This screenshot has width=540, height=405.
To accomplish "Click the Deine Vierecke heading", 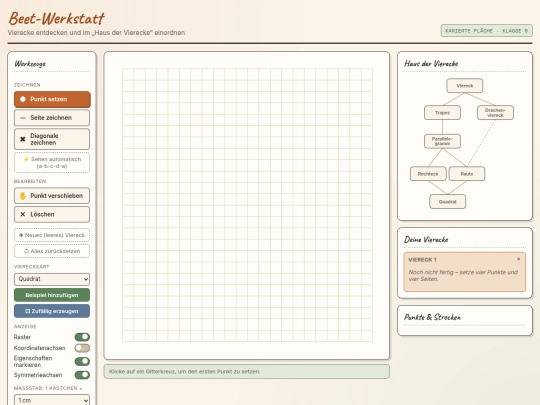I will click(426, 239).
